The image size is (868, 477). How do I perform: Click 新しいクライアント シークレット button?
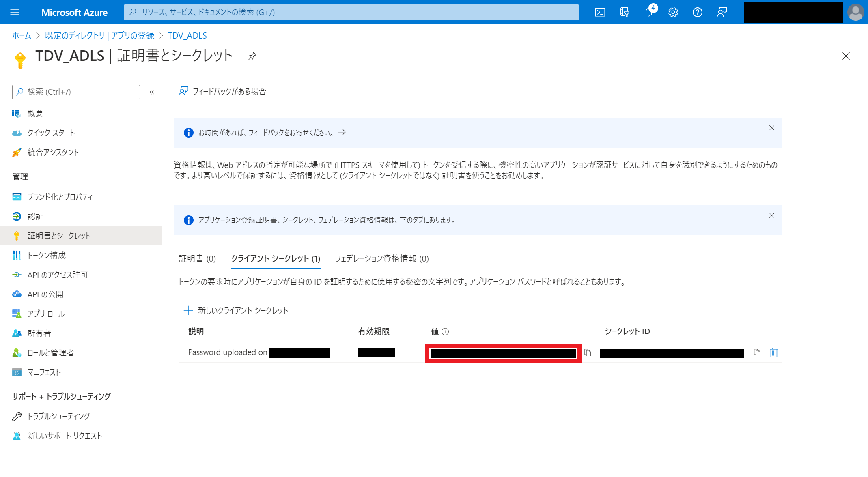(x=236, y=310)
